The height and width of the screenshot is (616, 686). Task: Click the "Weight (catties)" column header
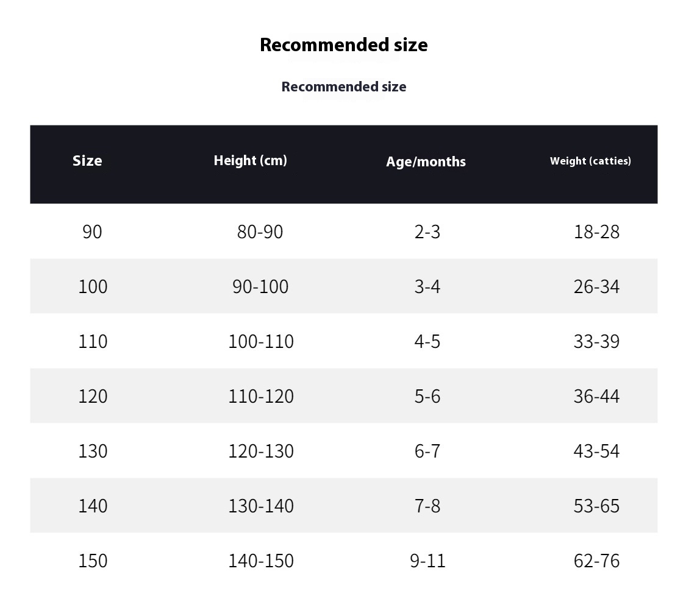590,161
